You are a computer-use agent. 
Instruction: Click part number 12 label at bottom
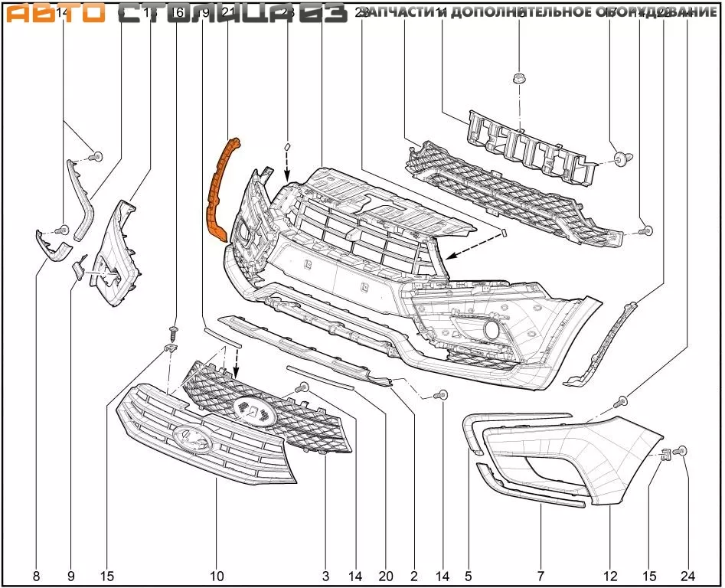610,576
